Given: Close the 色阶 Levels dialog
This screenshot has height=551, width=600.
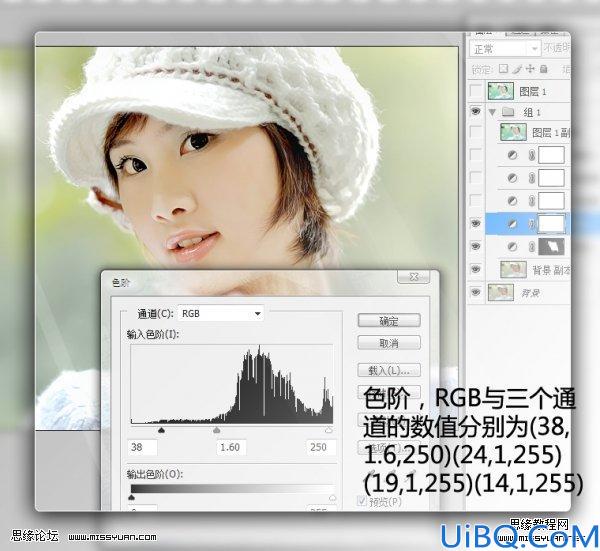Looking at the screenshot, I should click(414, 277).
